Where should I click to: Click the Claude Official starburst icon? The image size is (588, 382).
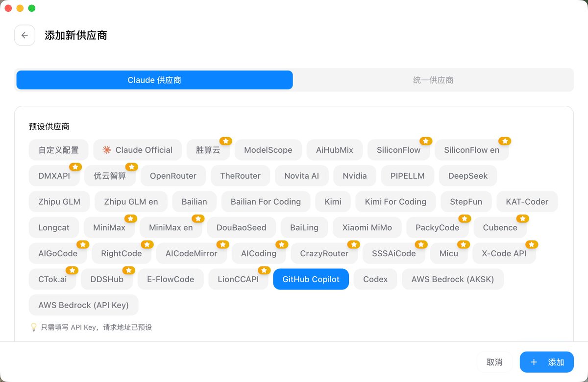point(107,150)
